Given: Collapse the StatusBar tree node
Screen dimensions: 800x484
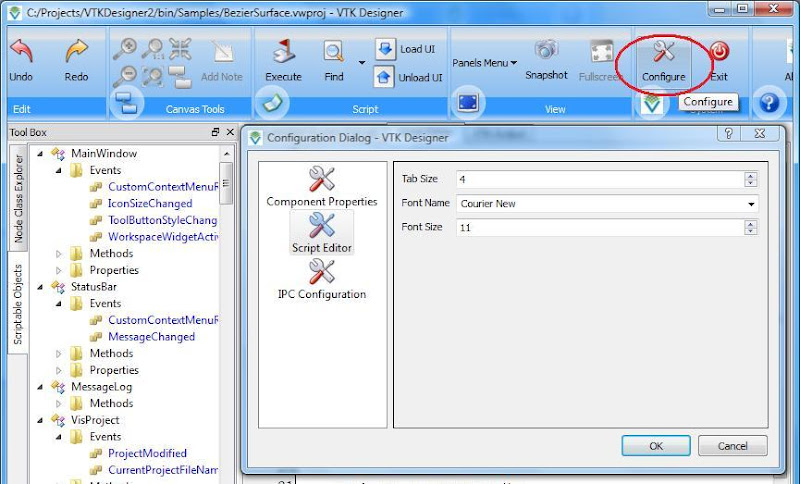Looking at the screenshot, I should (x=40, y=287).
